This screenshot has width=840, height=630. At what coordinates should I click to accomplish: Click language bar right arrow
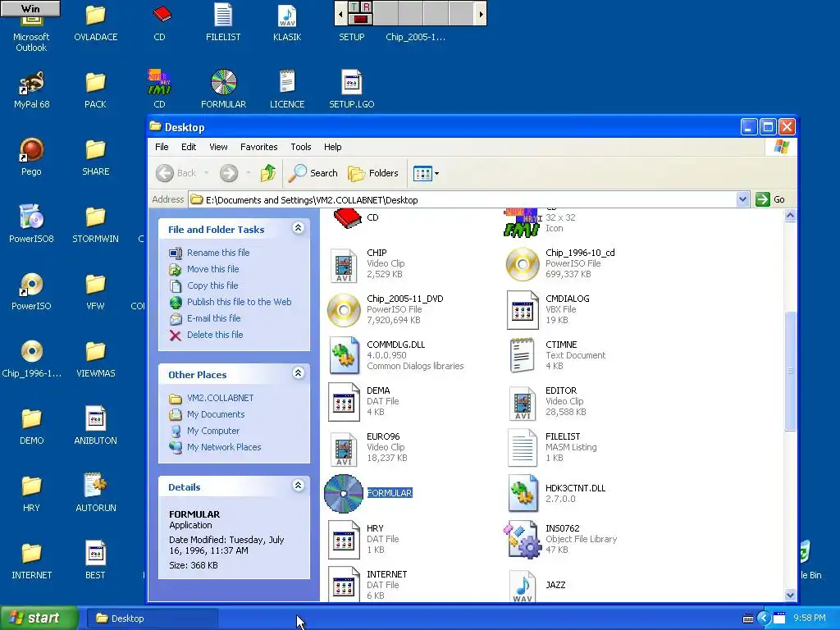click(x=481, y=14)
